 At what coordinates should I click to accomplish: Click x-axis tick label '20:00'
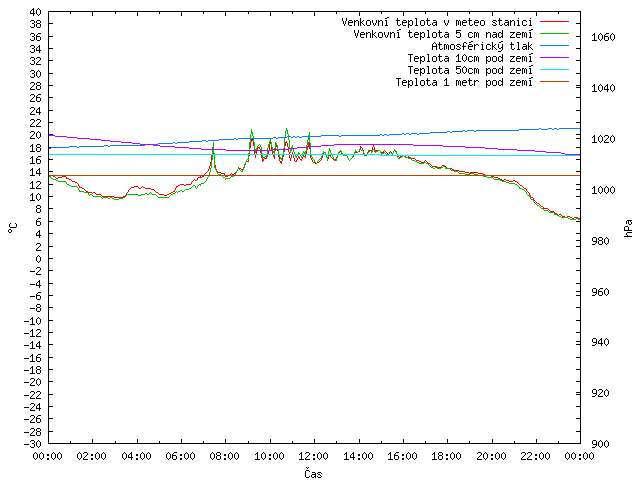click(491, 456)
